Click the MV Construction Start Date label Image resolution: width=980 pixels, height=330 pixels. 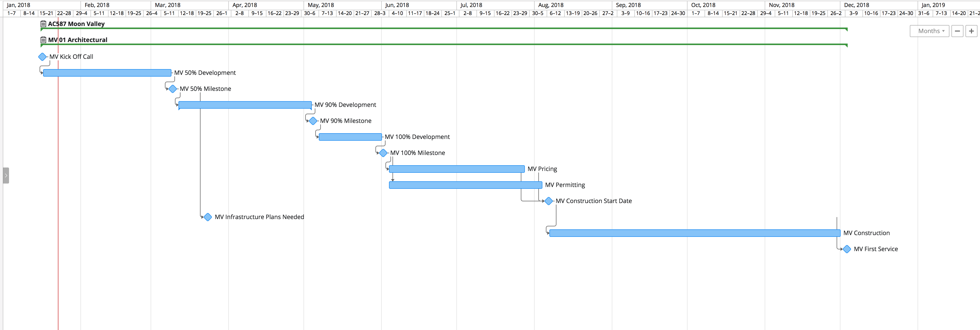[594, 201]
